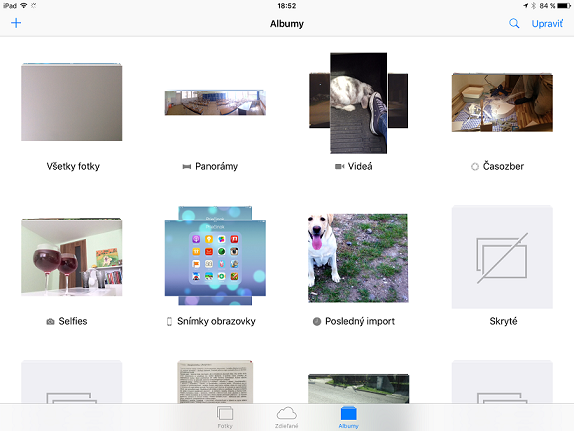Tap the plus icon to add album
The height and width of the screenshot is (431, 574).
pos(16,23)
